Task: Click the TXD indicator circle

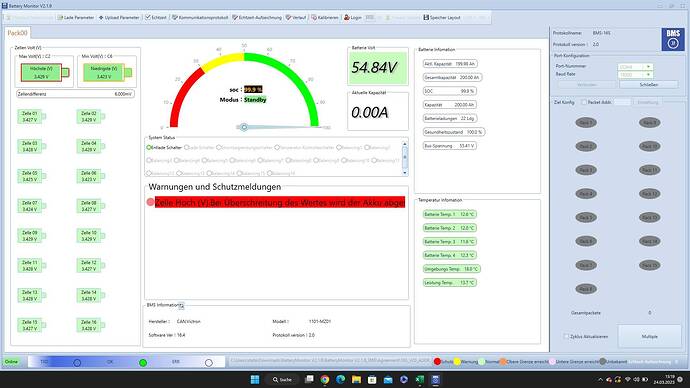Action: pos(77,363)
